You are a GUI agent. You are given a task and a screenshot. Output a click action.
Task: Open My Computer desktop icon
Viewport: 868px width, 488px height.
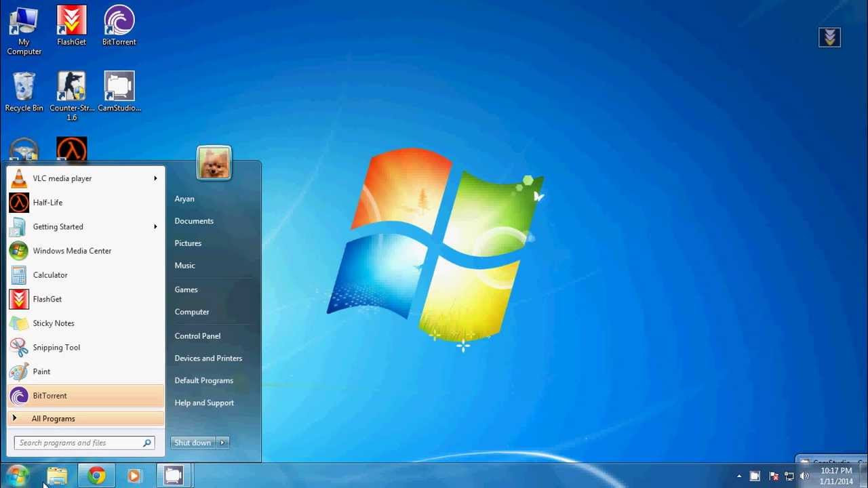coord(24,31)
